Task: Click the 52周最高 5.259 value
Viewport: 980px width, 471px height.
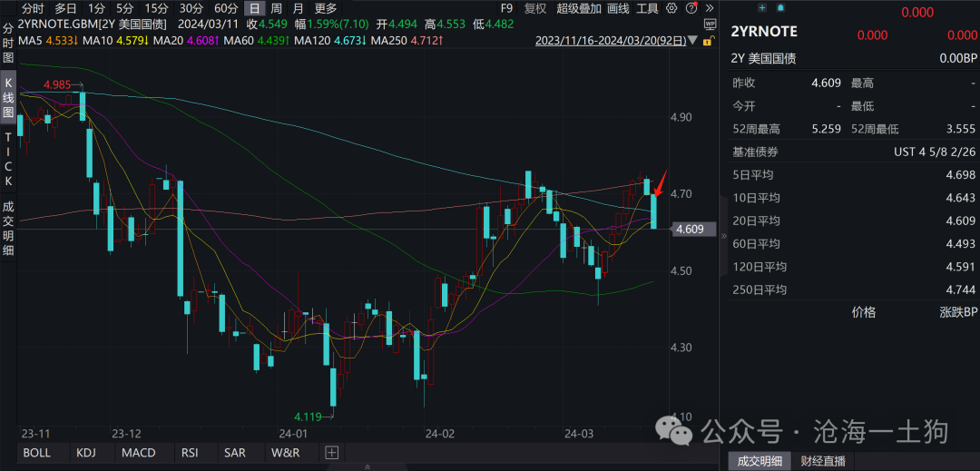Action: tap(827, 129)
